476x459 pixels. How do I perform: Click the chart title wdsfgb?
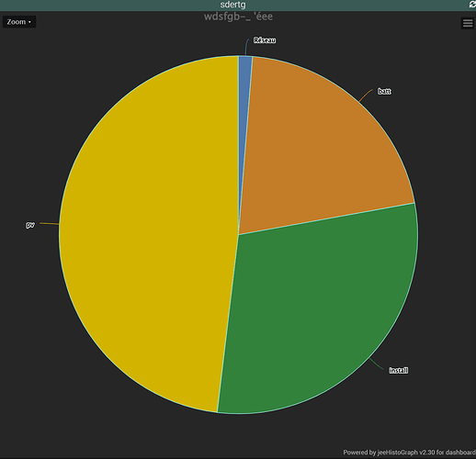click(238, 17)
